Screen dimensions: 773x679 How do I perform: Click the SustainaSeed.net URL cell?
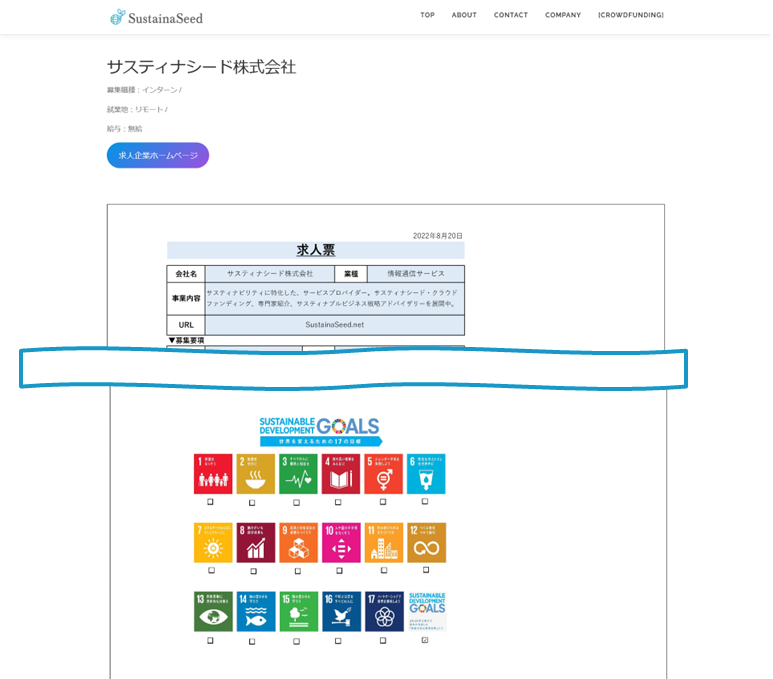(335, 325)
